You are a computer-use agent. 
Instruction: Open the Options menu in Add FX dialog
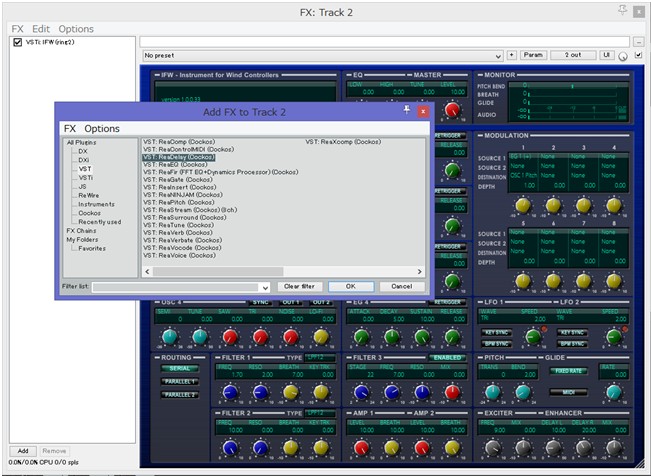click(x=102, y=129)
